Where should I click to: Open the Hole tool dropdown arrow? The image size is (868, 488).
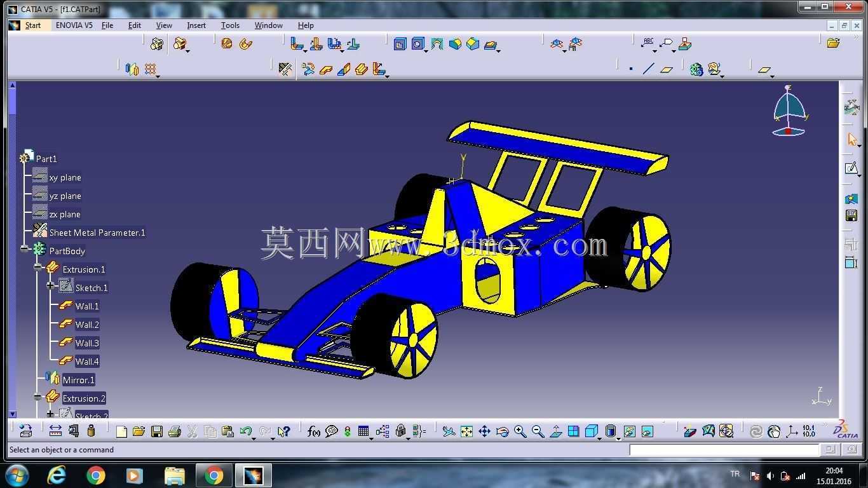426,50
